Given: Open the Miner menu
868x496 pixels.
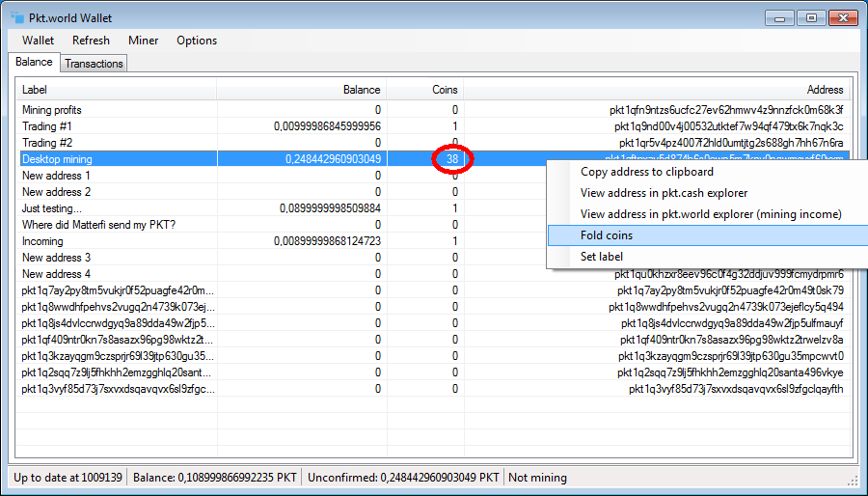Looking at the screenshot, I should [144, 41].
